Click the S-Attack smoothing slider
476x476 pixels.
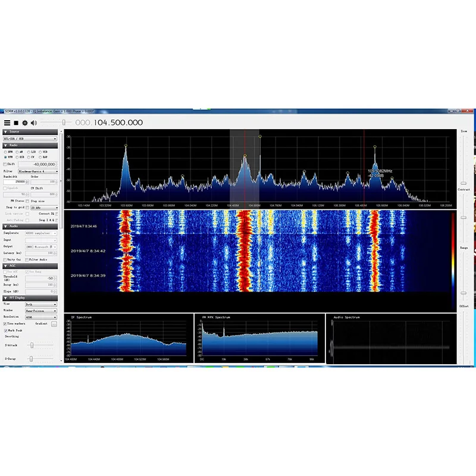41,345
